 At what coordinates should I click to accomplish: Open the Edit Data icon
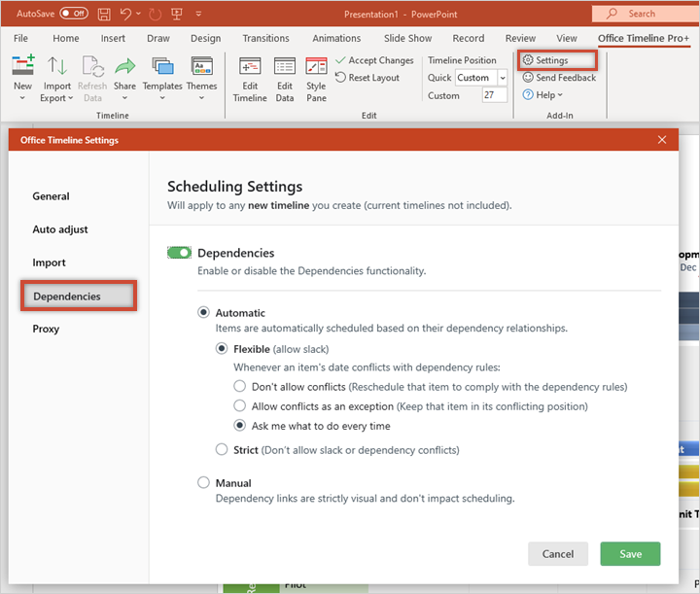click(x=284, y=67)
